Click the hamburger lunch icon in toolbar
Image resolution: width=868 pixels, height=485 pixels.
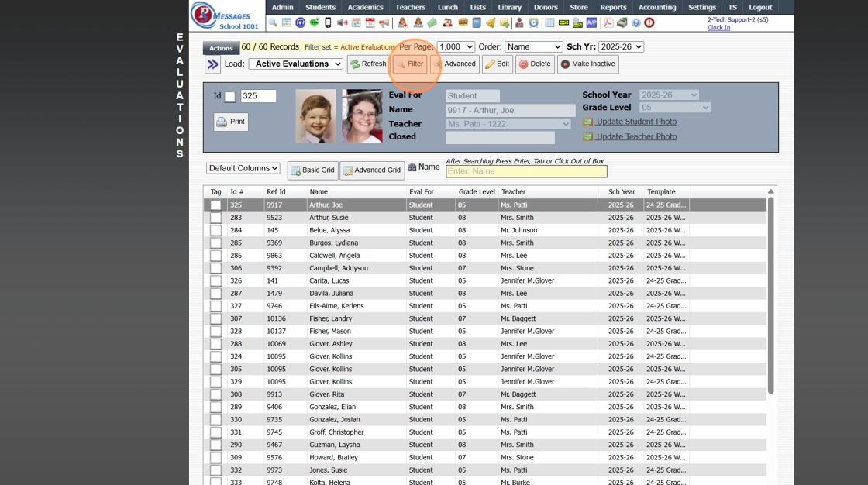click(x=463, y=23)
